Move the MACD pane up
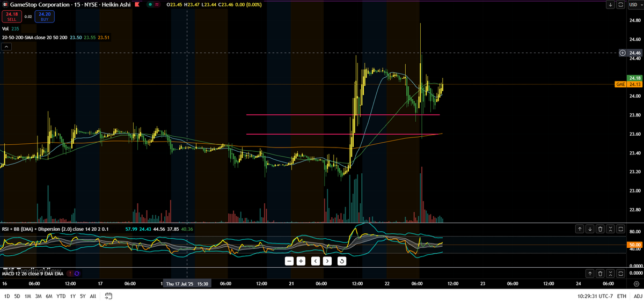The height and width of the screenshot is (302, 644). (x=590, y=273)
